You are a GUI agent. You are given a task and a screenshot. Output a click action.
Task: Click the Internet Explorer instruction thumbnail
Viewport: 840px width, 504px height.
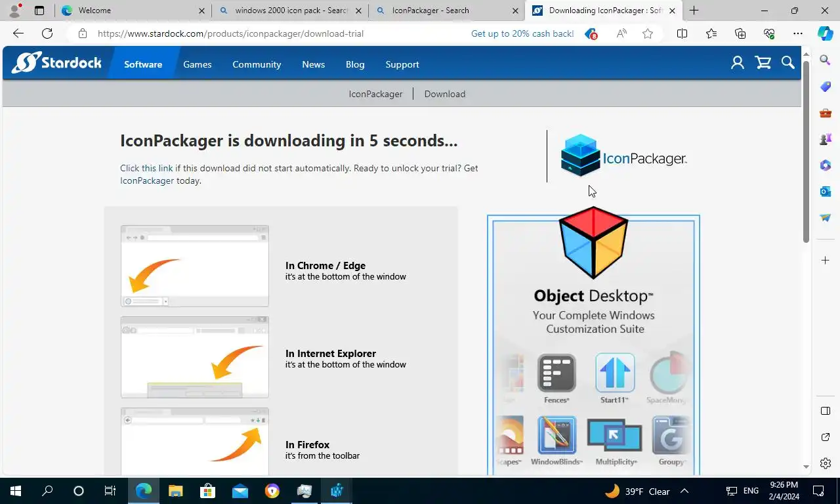coord(195,357)
